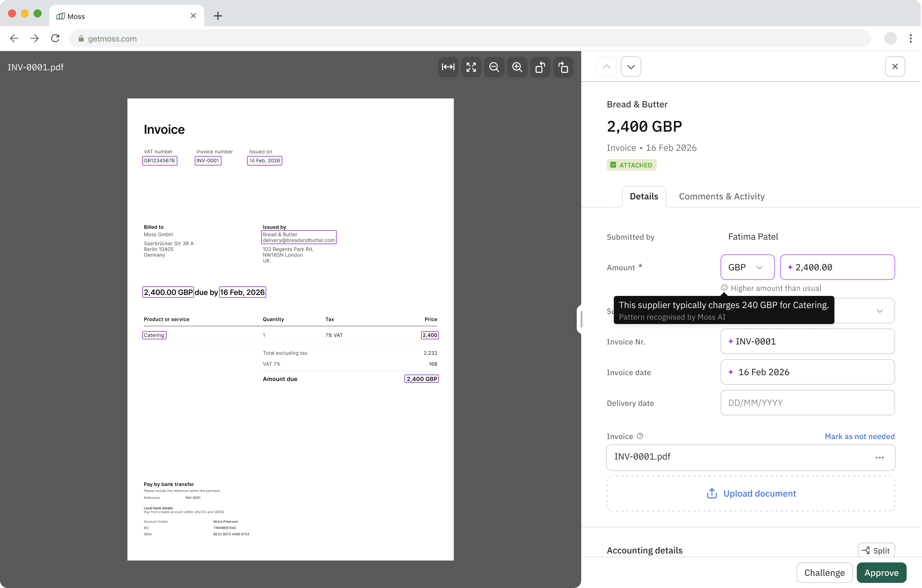Click the Delivery date input field
922x588 pixels.
click(807, 403)
